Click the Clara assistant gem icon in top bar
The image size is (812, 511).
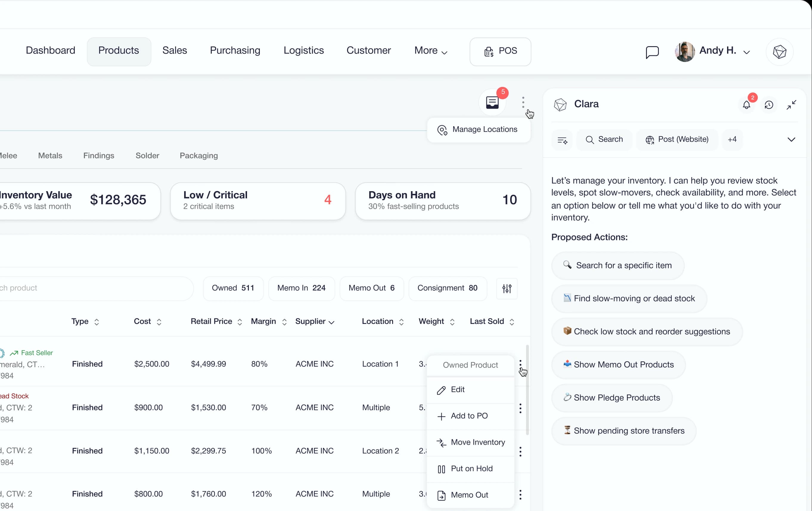tap(780, 52)
